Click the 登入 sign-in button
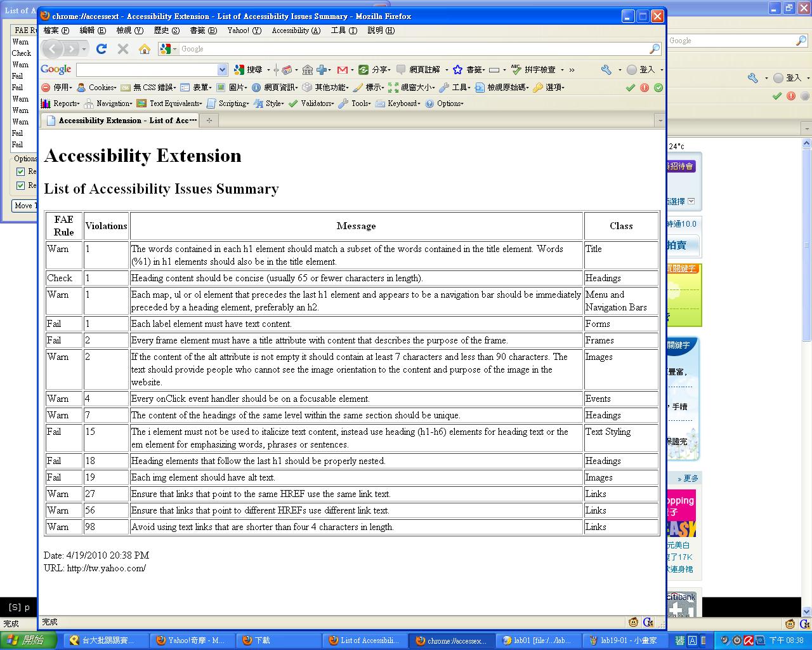 pos(641,70)
